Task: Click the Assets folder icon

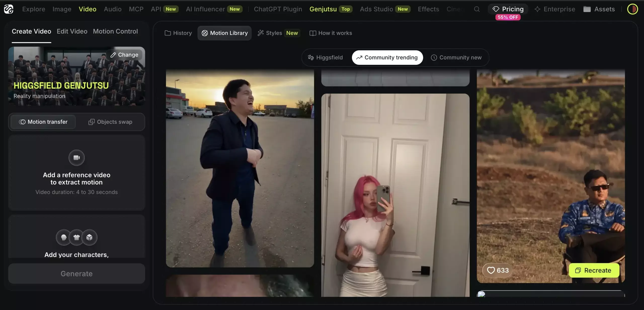Action: point(587,9)
